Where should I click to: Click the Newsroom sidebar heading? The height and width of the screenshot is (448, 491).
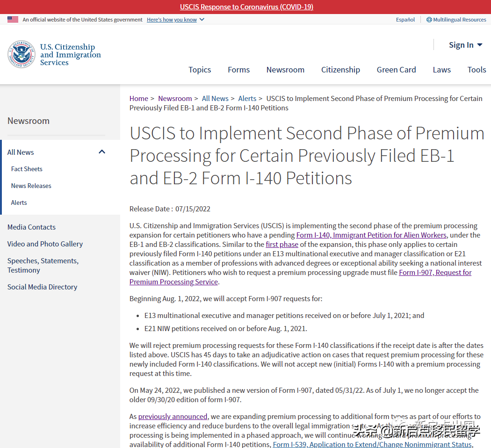pyautogui.click(x=29, y=121)
